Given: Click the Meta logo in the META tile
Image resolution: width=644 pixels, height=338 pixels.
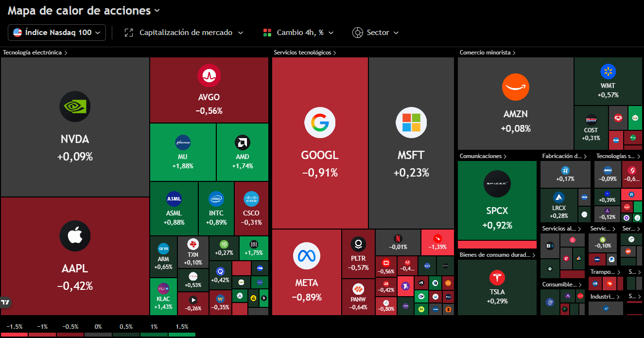Looking at the screenshot, I should click(307, 255).
